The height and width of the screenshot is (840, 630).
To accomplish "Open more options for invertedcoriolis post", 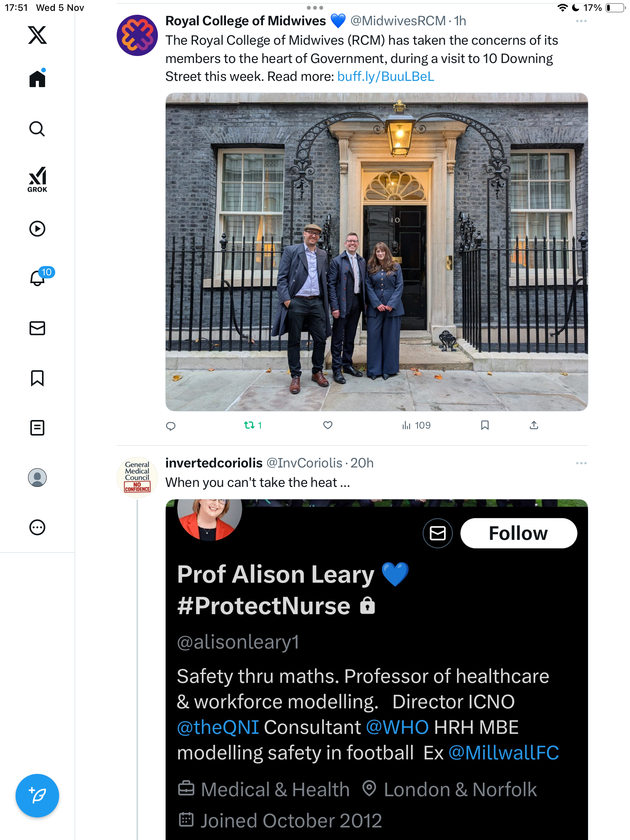I will click(x=581, y=463).
